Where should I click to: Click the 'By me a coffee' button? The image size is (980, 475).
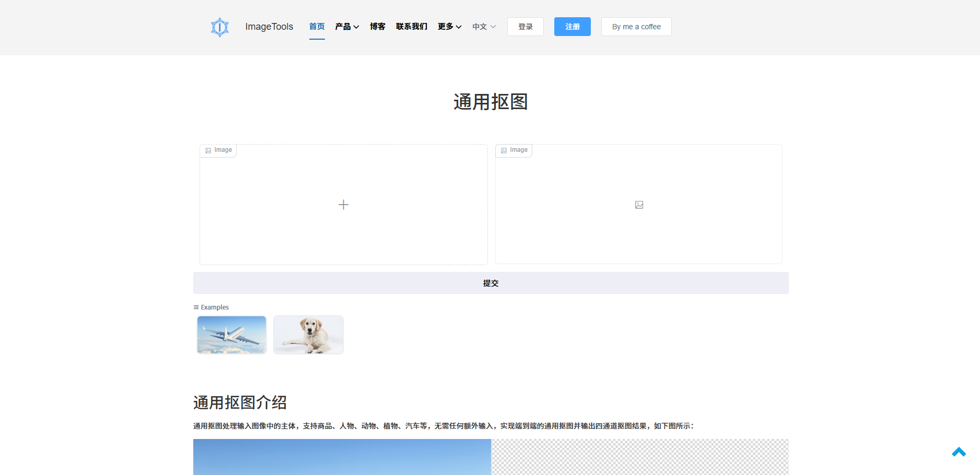[x=636, y=27]
